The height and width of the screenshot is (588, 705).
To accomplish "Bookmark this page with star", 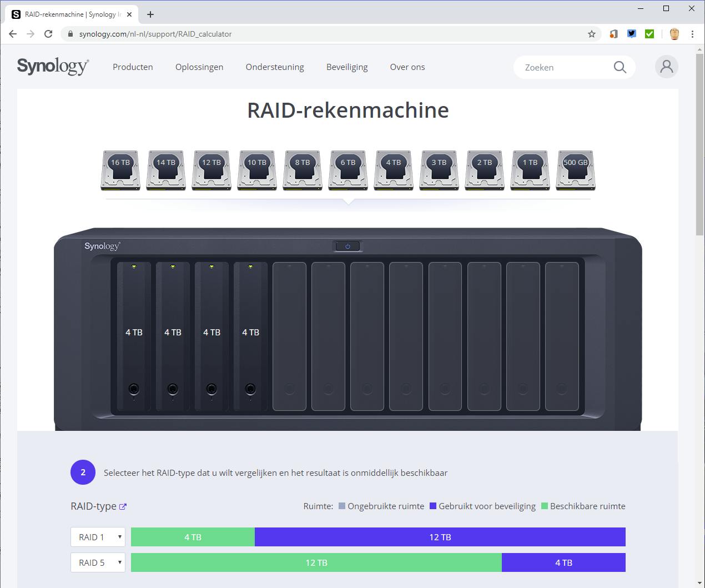I will [x=592, y=34].
